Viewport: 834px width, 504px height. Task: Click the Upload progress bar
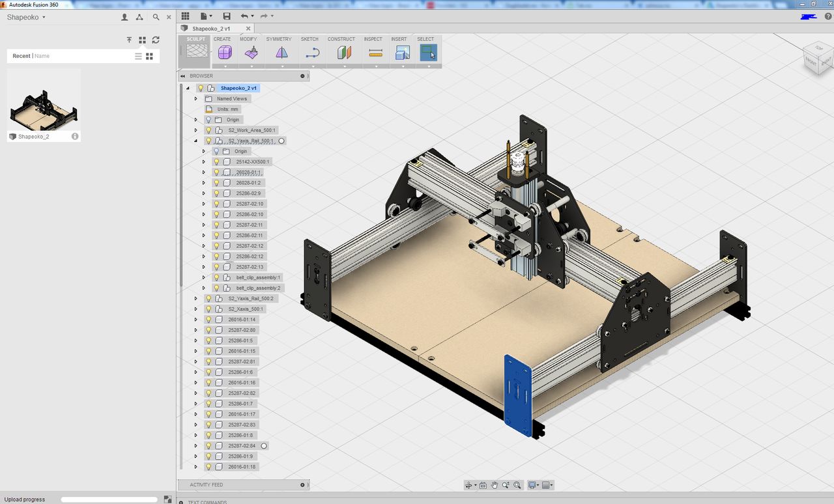tap(109, 499)
